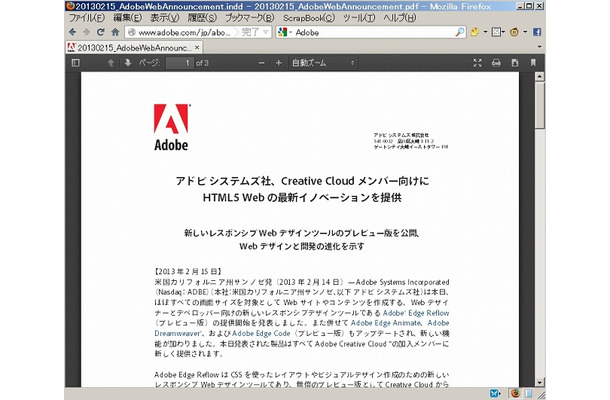Open the 履歴 menu
Viewport: 610px width, 400px height.
tap(202, 18)
